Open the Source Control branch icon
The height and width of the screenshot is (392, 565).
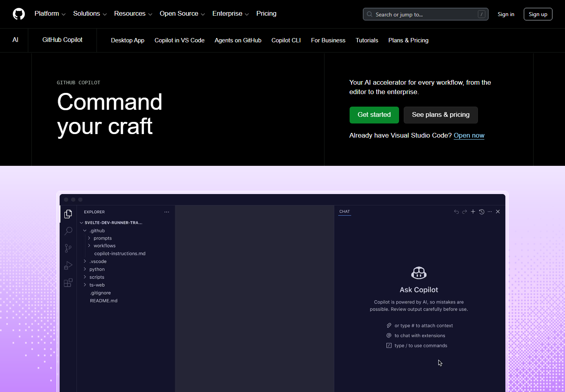tap(68, 248)
